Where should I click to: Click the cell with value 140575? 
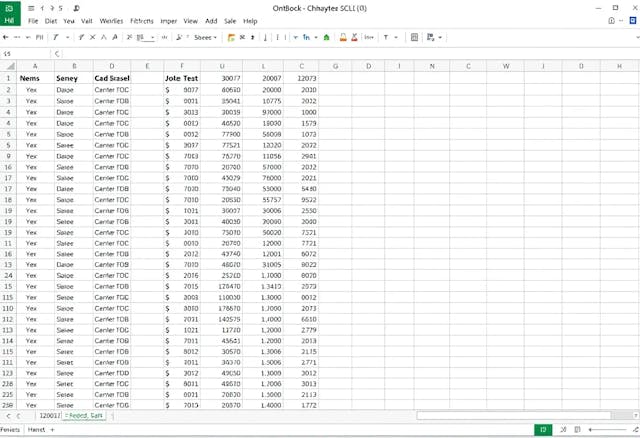pos(222,319)
